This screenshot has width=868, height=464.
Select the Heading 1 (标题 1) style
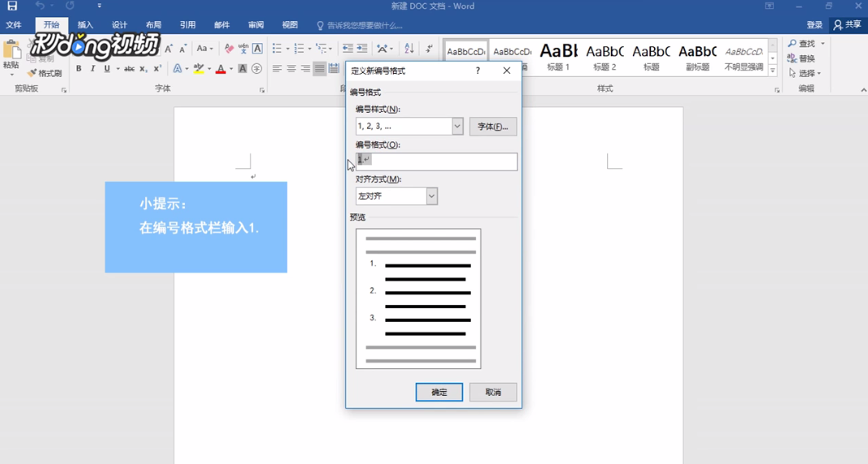pos(558,58)
